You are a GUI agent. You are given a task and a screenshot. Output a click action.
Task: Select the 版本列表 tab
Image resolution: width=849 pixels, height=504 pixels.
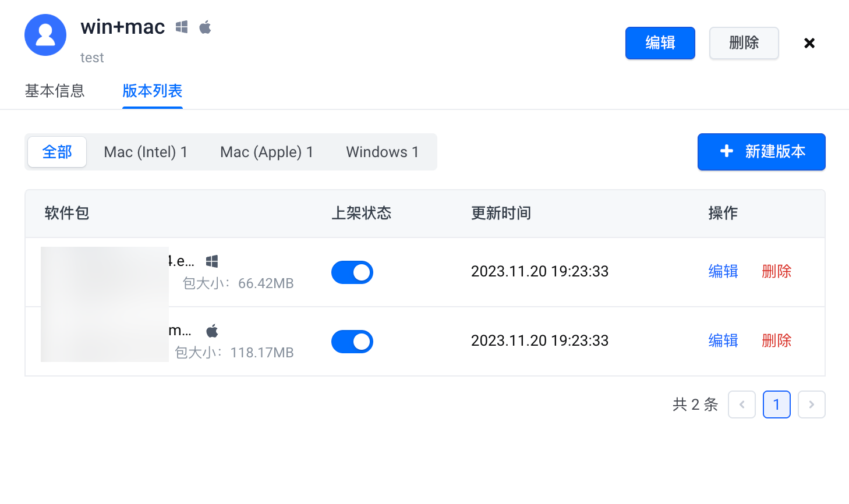[153, 91]
